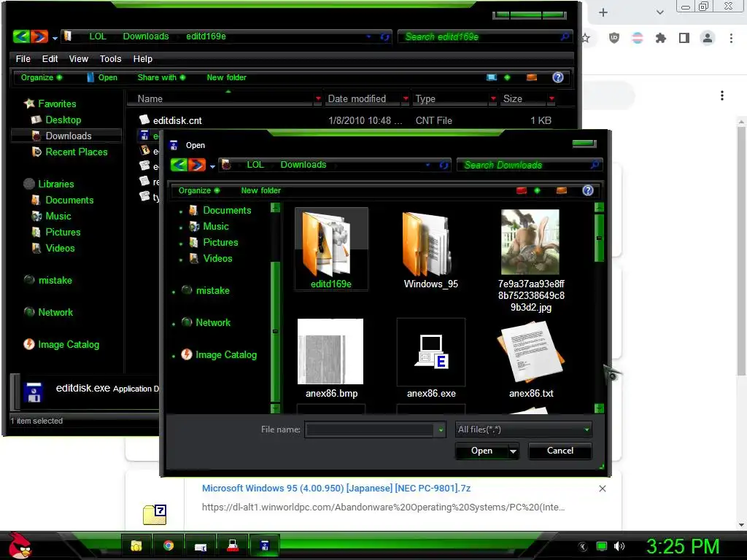The height and width of the screenshot is (560, 747).
Task: Select the anex86.exe file icon
Action: (430, 352)
